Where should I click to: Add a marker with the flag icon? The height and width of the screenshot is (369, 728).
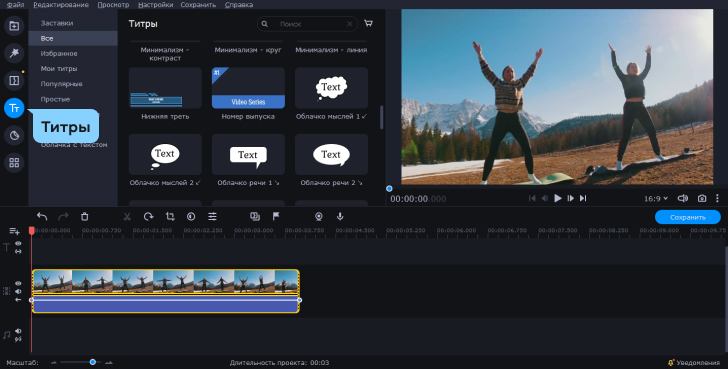tap(276, 216)
